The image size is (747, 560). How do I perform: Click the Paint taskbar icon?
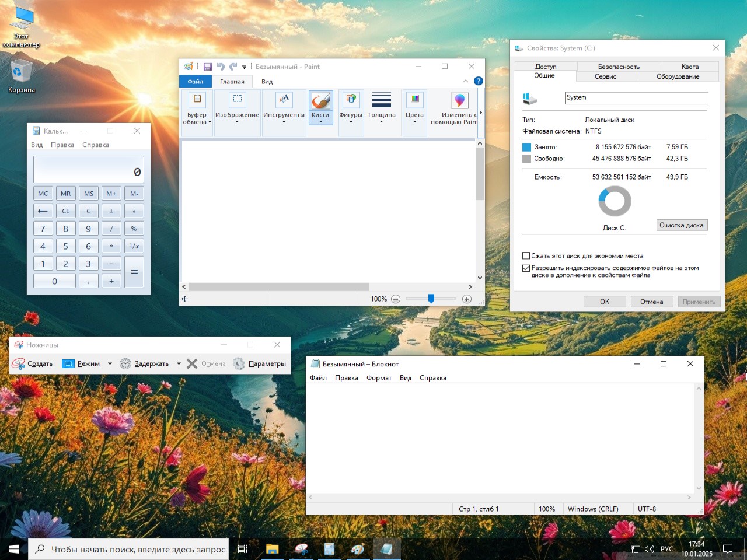pyautogui.click(x=358, y=549)
